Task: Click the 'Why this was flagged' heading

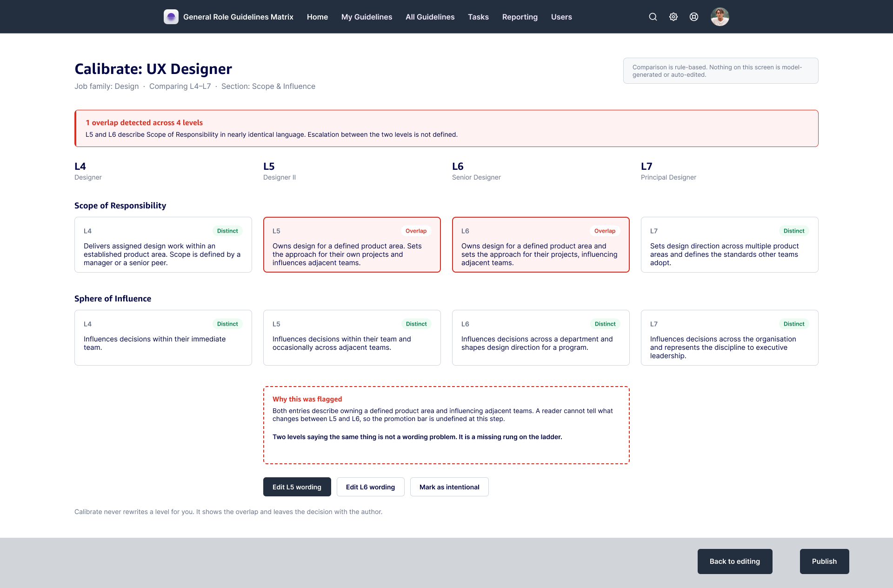Action: point(307,399)
